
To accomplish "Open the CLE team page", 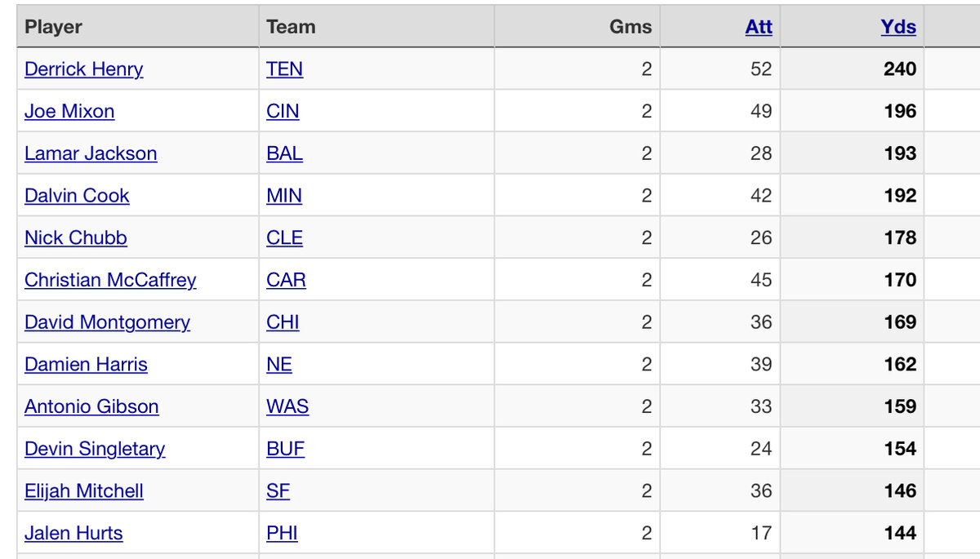I will (284, 238).
